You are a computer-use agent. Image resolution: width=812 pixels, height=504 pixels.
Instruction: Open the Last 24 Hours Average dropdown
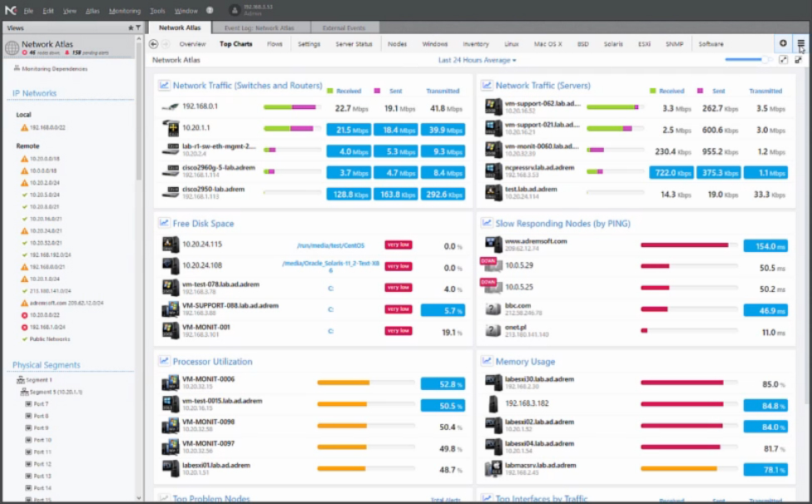(x=477, y=60)
